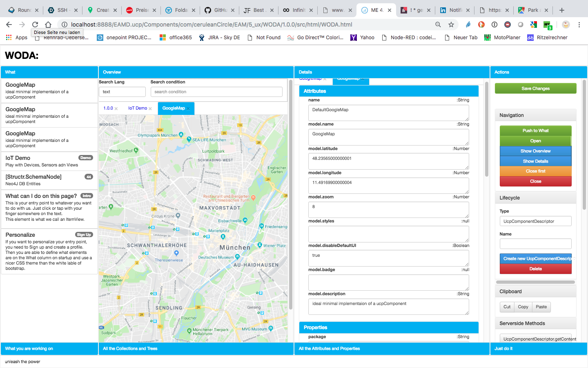Click the model.longitude value field
The height and width of the screenshot is (368, 588).
click(388, 185)
